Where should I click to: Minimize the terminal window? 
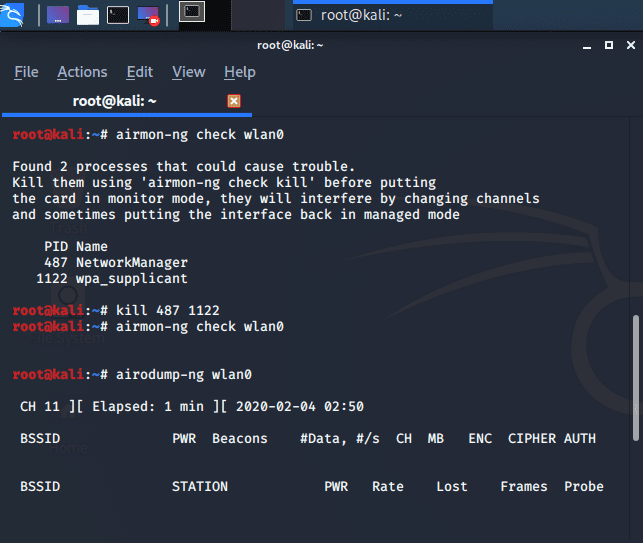(586, 45)
